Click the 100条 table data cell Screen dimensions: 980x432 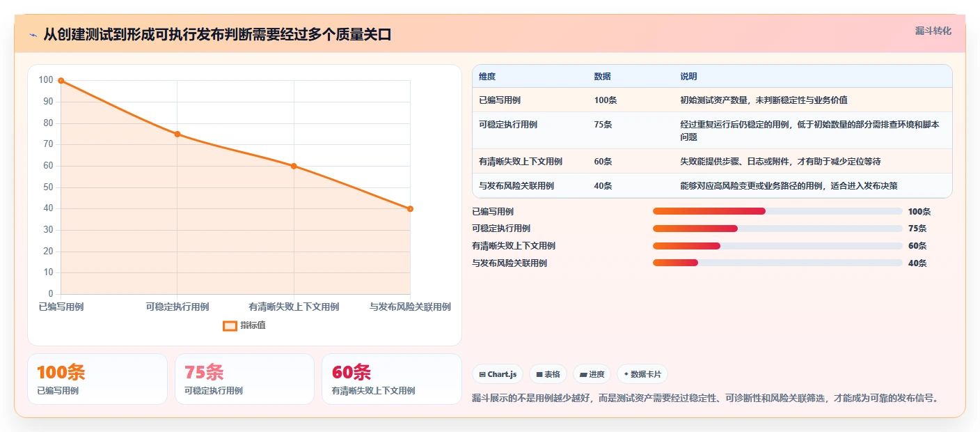[606, 100]
